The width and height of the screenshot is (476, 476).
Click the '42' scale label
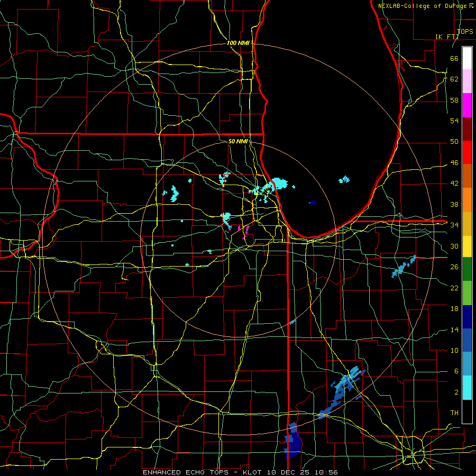point(454,184)
